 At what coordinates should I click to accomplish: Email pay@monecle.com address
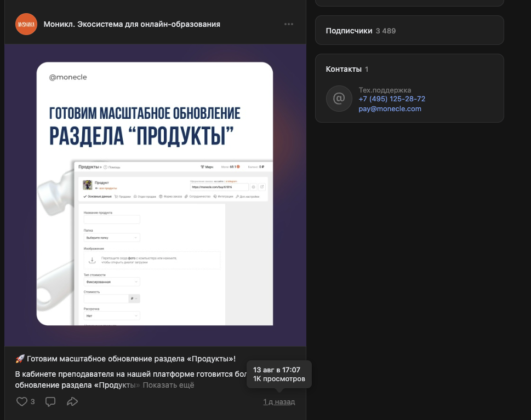pyautogui.click(x=390, y=108)
